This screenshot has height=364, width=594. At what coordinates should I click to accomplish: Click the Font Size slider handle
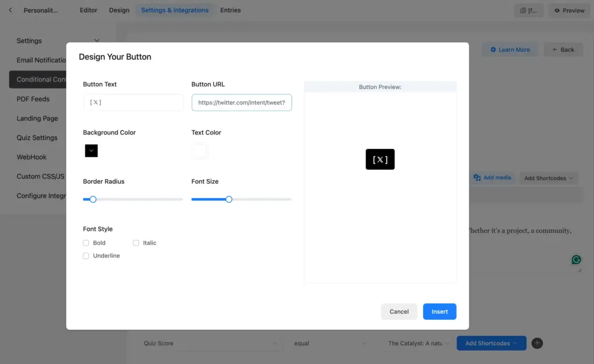[x=229, y=199]
